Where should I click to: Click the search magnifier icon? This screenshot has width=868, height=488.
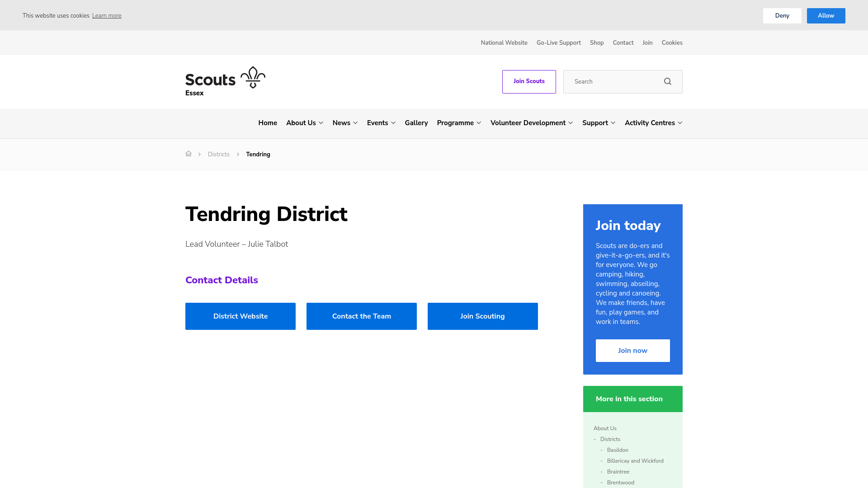pos(668,82)
